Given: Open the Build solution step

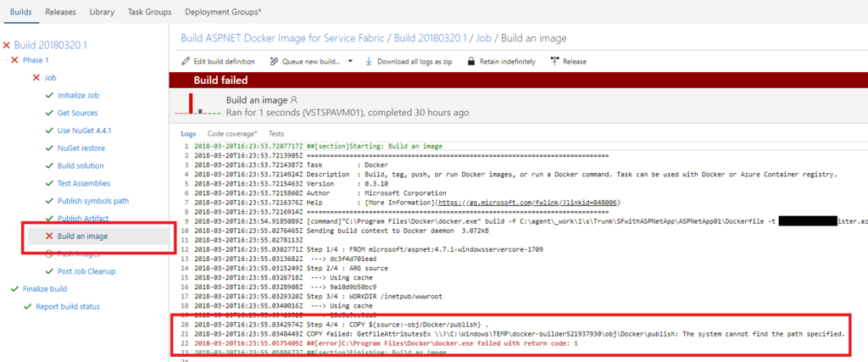Looking at the screenshot, I should coord(81,165).
